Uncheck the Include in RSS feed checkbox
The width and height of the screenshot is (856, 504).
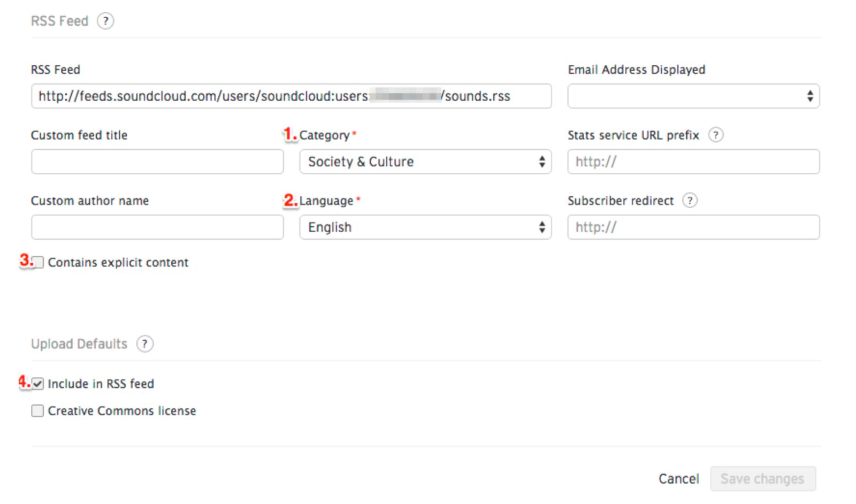(x=37, y=384)
